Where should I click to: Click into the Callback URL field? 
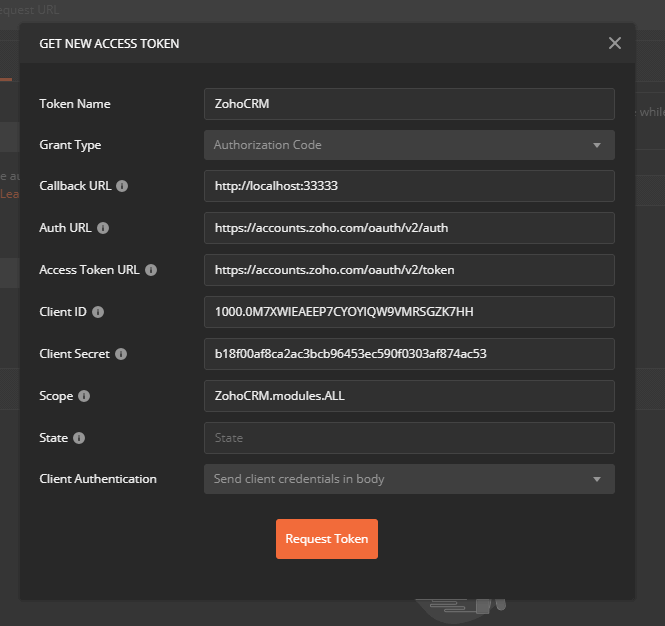click(x=408, y=186)
